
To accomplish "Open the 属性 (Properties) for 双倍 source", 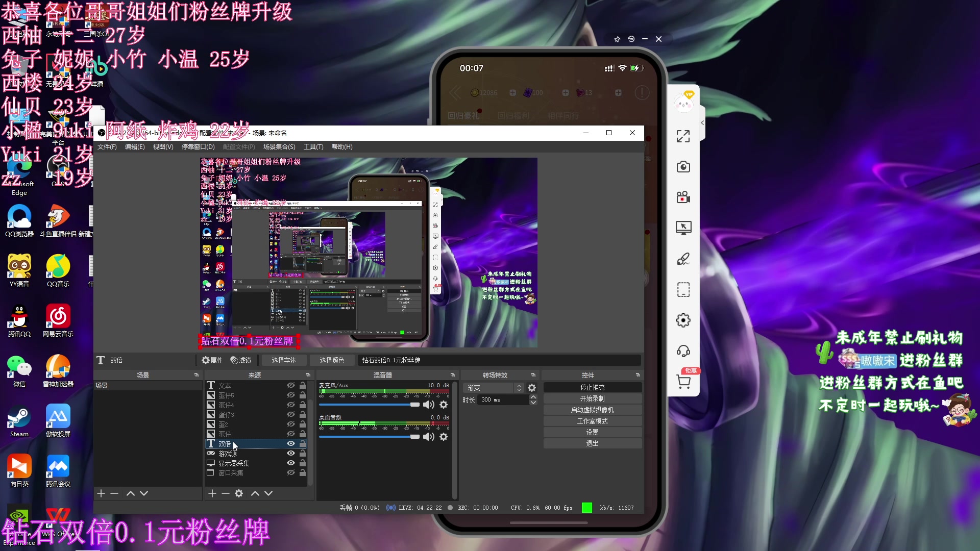I will [x=212, y=360].
